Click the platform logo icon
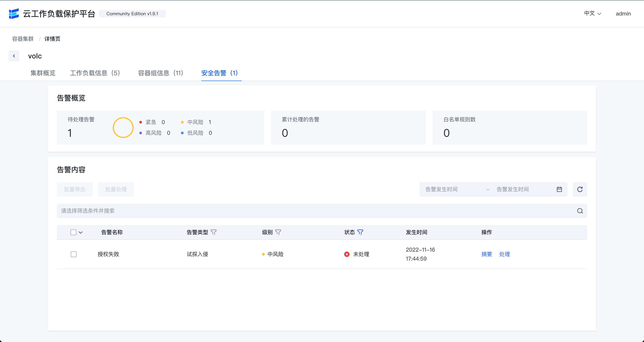The image size is (644, 342). [x=14, y=13]
